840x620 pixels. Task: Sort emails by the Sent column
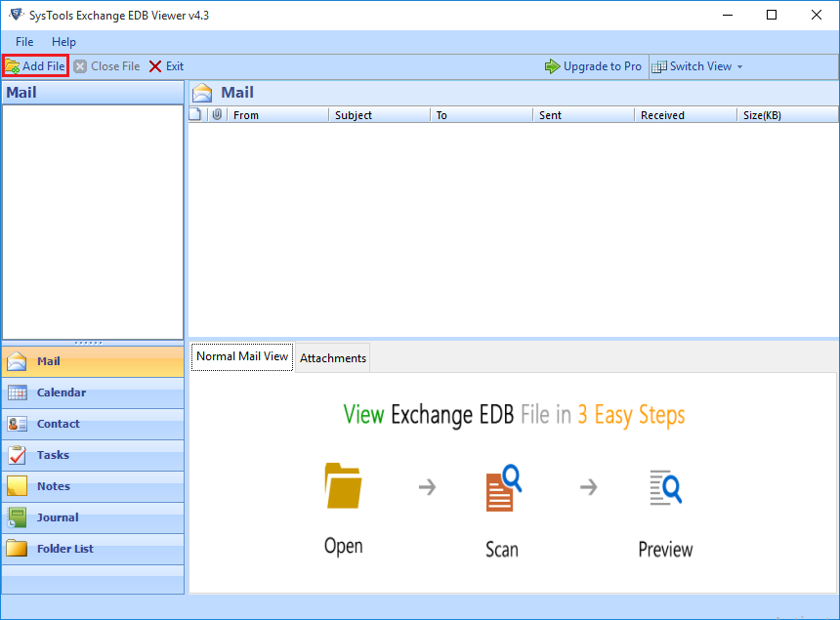(x=584, y=115)
